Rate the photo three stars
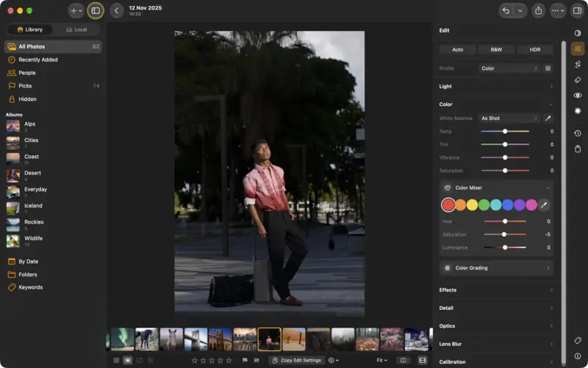 212,360
